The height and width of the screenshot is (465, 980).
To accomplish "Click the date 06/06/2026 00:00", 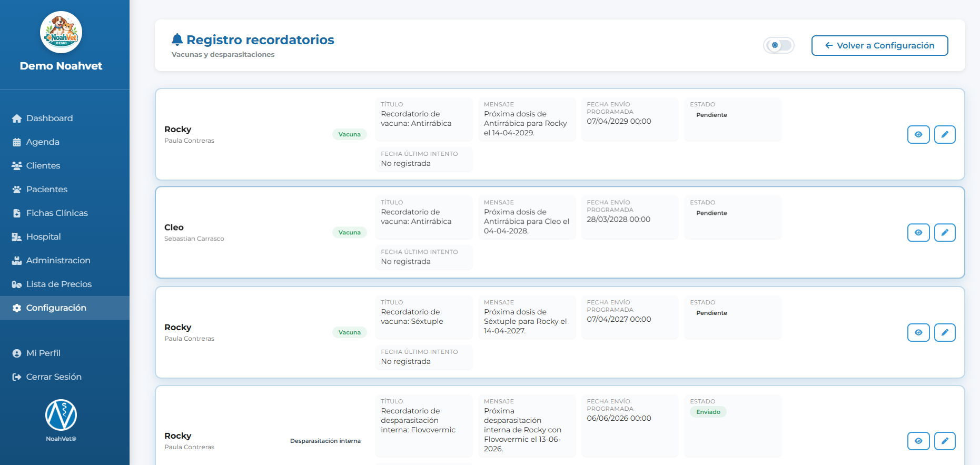I will click(619, 418).
